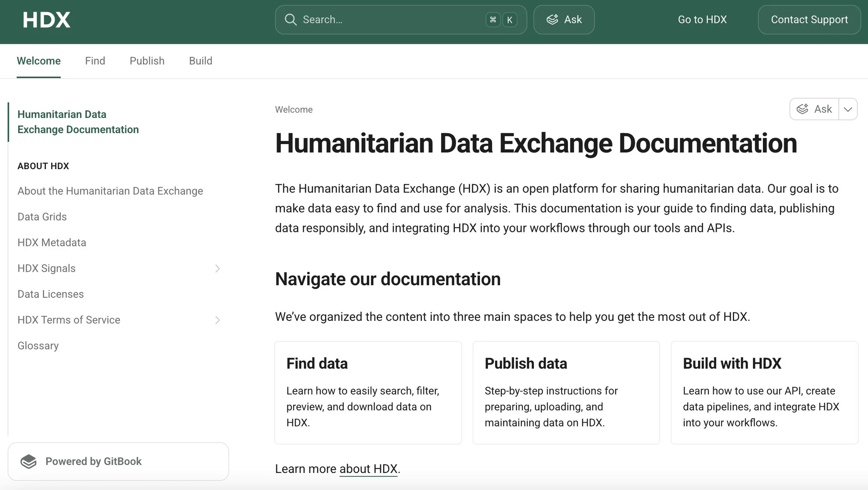Open the about HDX link
Screen dimensions: 868x490
(x=368, y=469)
